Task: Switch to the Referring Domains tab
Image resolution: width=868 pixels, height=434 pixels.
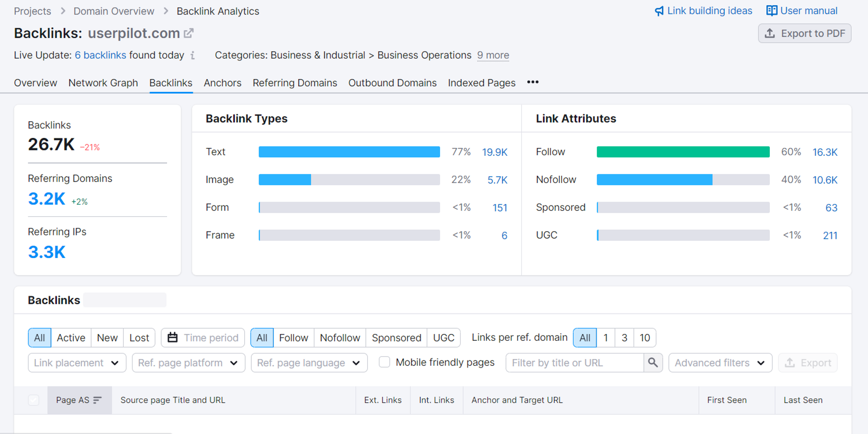Action: click(x=295, y=83)
